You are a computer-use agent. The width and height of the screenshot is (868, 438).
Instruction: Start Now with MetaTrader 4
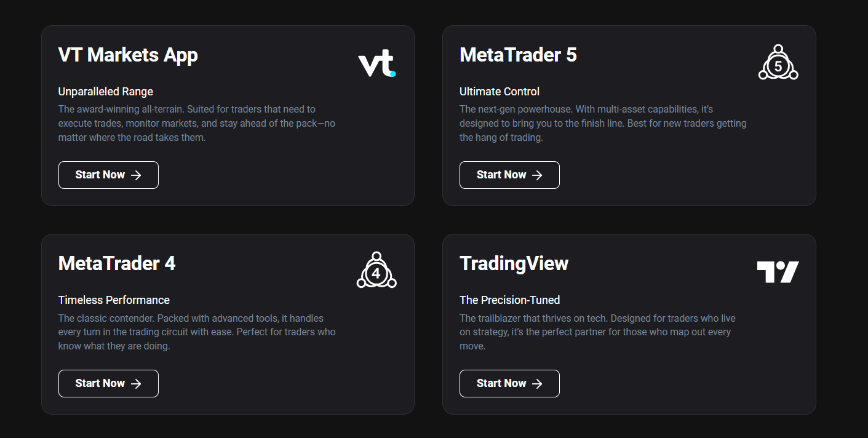(x=108, y=383)
